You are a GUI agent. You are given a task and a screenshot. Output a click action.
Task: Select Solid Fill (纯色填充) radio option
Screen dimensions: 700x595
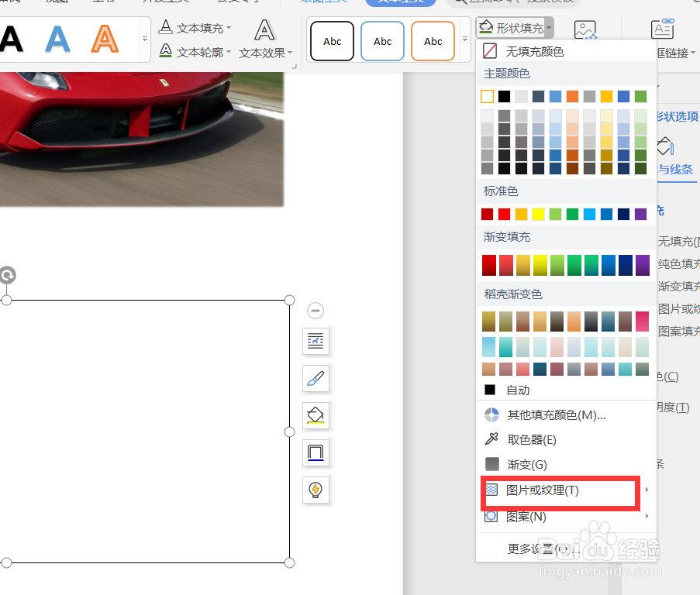click(x=678, y=263)
